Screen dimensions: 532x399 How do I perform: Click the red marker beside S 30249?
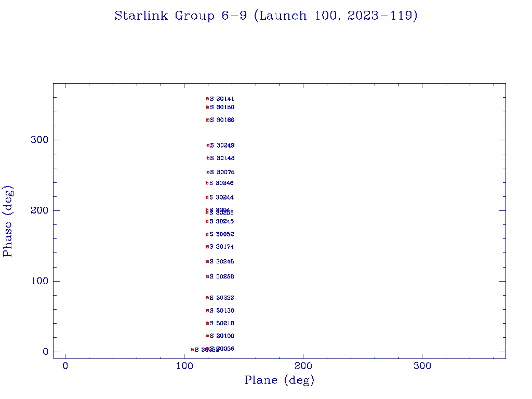(x=208, y=145)
